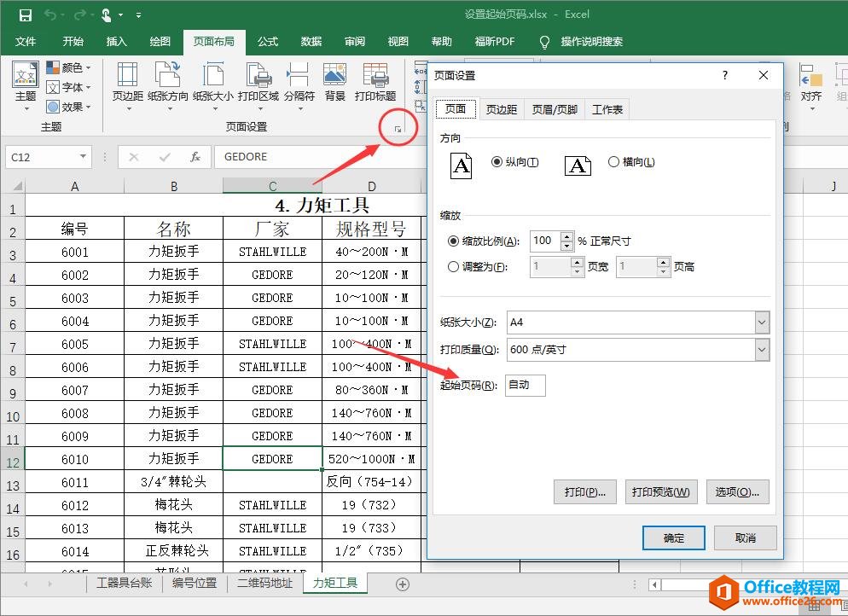Click the Print (打印) button in dialog
This screenshot has width=848, height=616.
[584, 492]
